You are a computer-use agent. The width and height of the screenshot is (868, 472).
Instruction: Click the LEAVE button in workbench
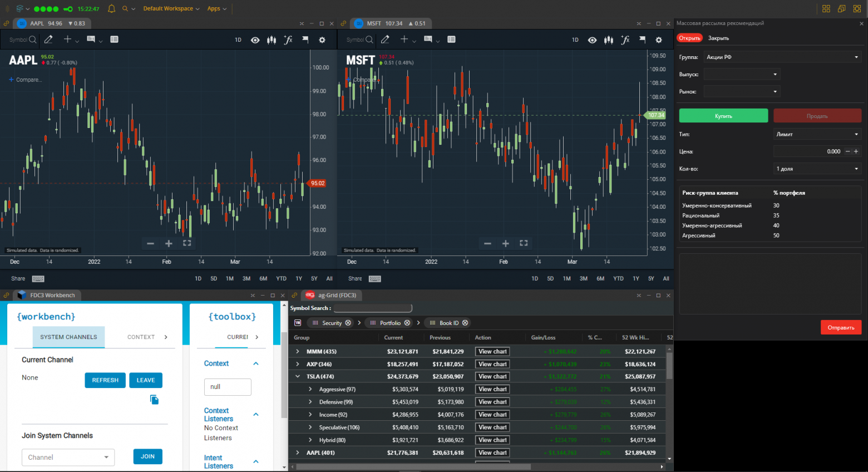point(146,380)
